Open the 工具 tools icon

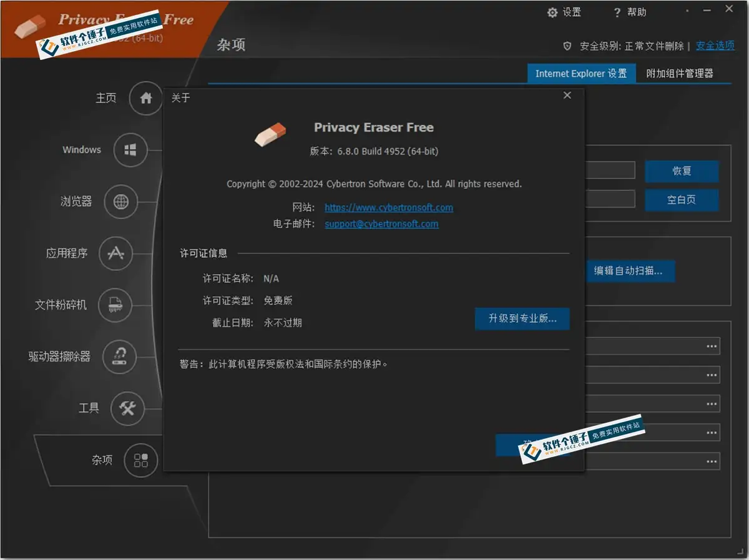tap(127, 408)
